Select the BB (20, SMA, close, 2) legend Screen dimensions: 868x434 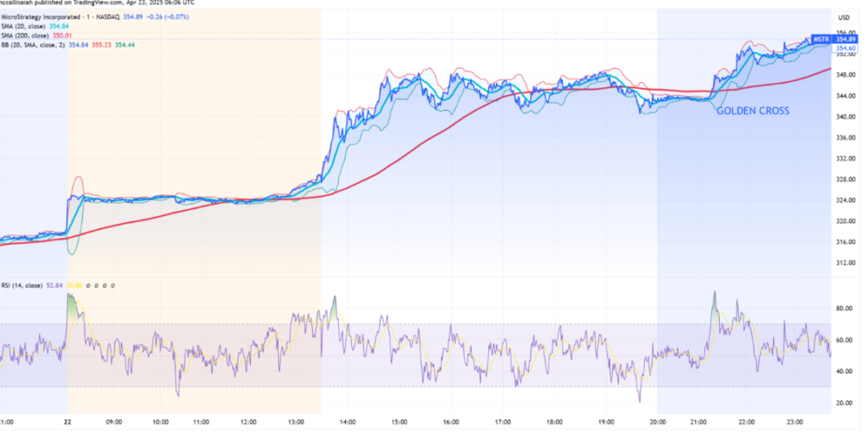click(33, 44)
